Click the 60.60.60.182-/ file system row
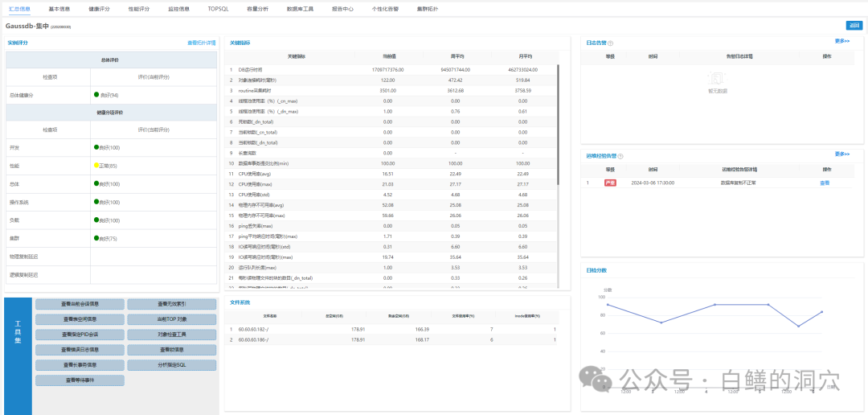Viewport: 868px width, 415px height. coord(392,329)
